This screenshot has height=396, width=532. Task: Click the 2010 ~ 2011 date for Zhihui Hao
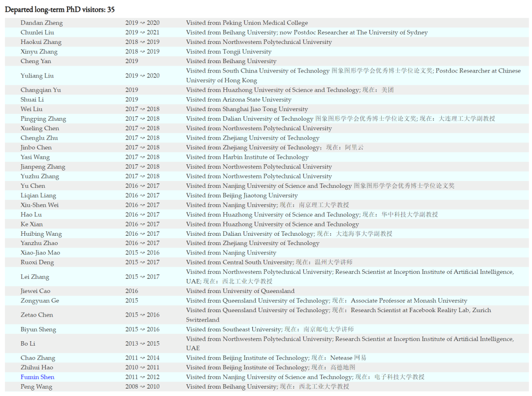pyautogui.click(x=141, y=367)
